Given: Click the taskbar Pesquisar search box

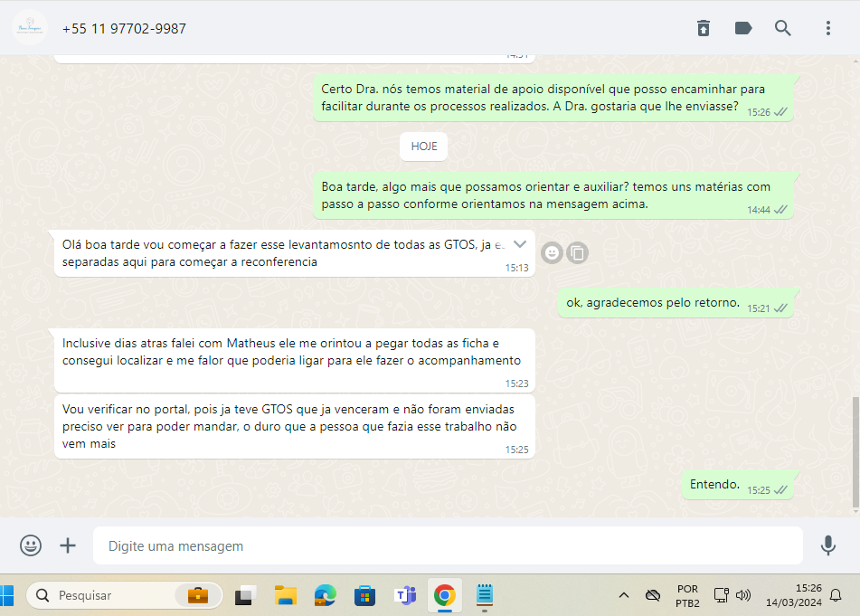Looking at the screenshot, I should point(125,596).
